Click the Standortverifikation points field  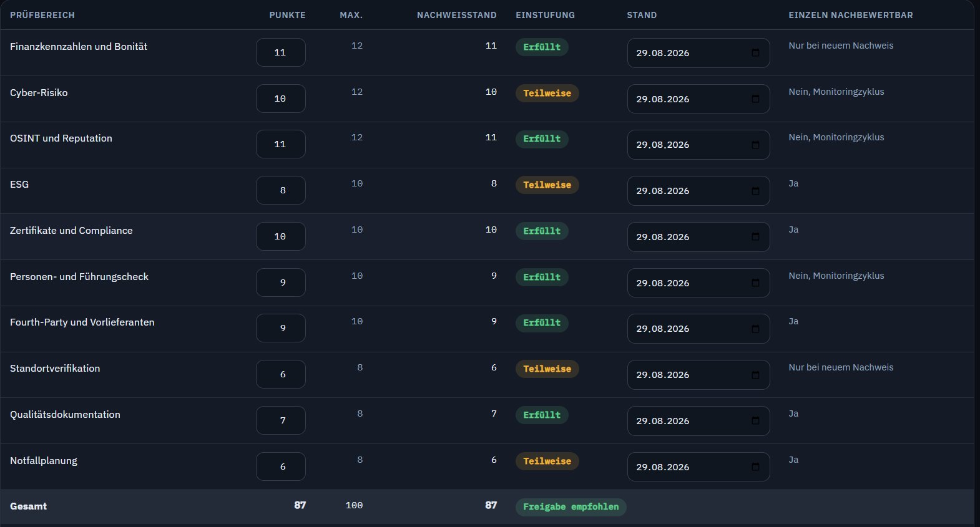pos(281,374)
